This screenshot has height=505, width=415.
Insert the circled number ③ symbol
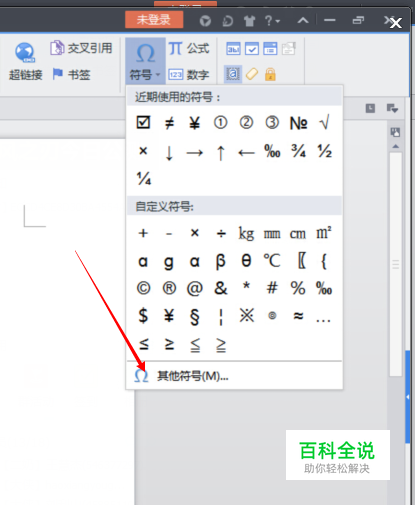(272, 123)
